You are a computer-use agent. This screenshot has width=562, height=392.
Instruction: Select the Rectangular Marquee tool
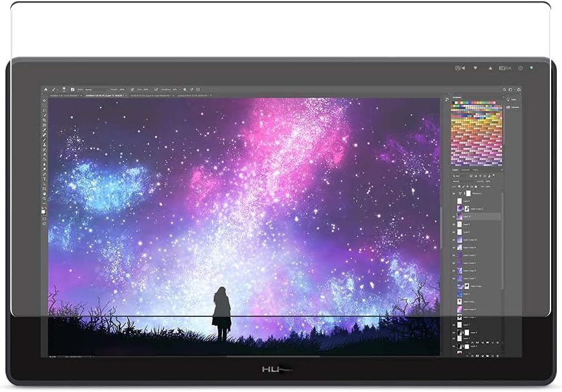[44, 106]
